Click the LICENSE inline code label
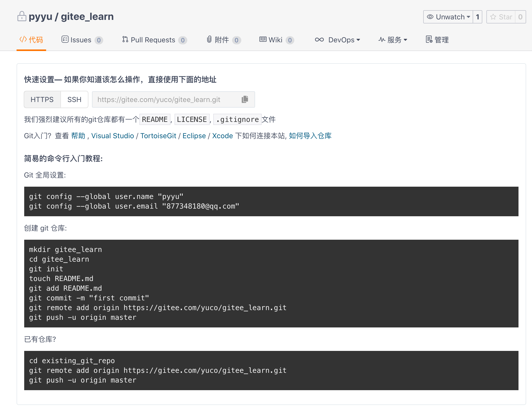The image size is (532, 407). pos(192,119)
